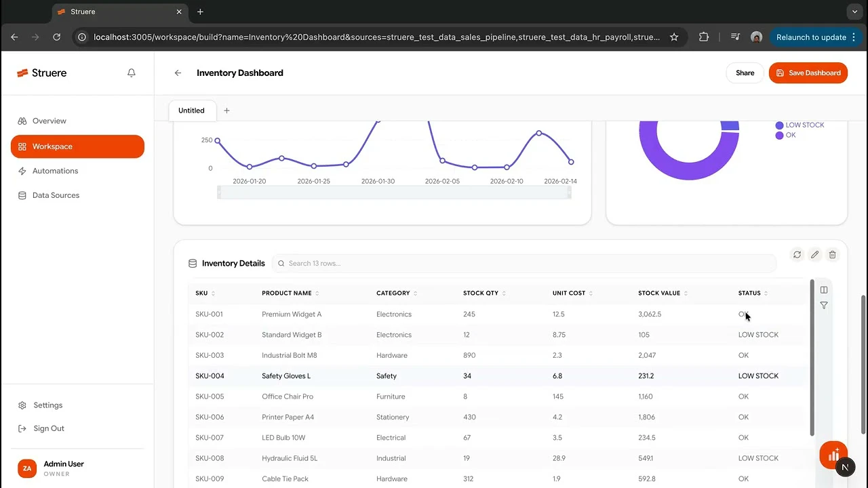
Task: Focus the Search 13 rows field
Action: point(524,264)
